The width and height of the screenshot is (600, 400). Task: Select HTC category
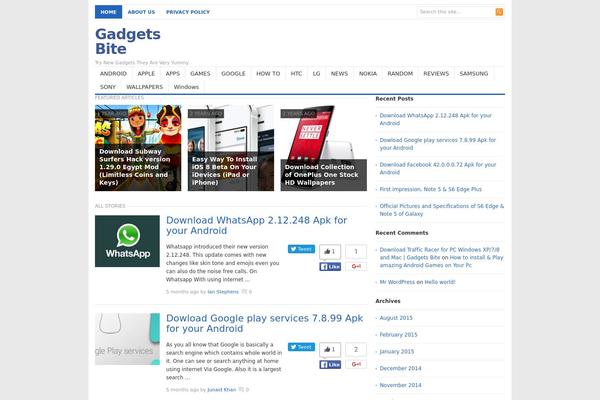pyautogui.click(x=296, y=73)
